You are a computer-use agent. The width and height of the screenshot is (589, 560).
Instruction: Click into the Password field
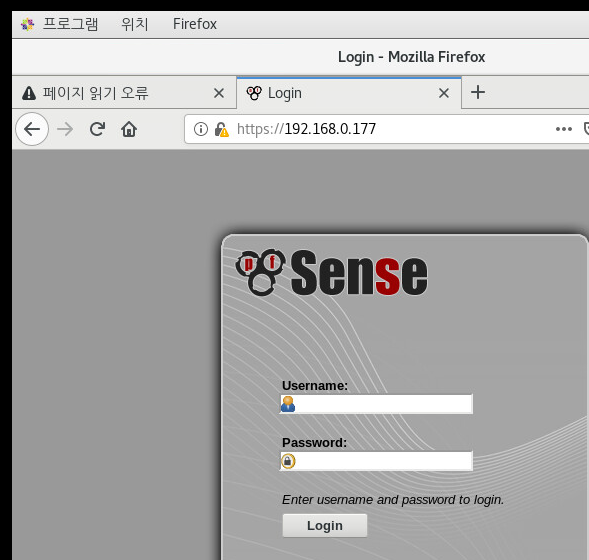(x=376, y=461)
